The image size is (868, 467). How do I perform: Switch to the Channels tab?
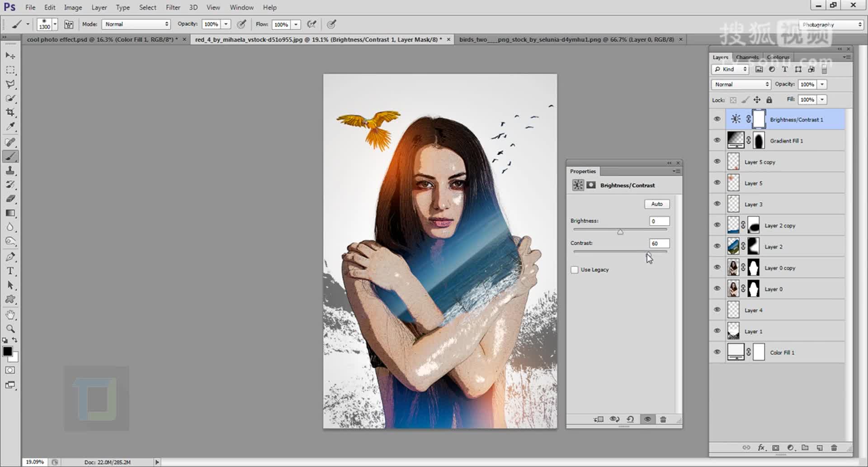[747, 57]
